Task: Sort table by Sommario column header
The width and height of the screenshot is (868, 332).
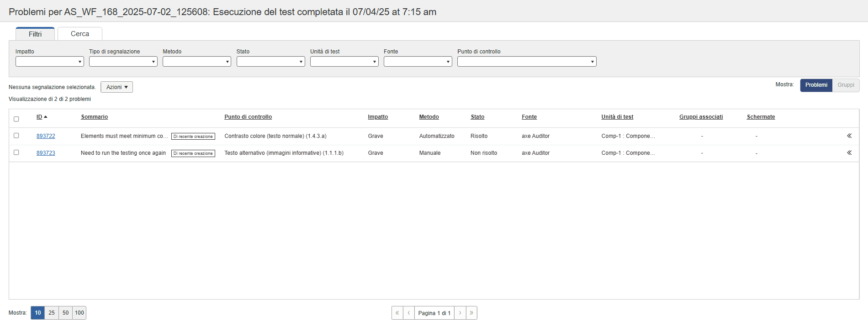Action: pyautogui.click(x=95, y=117)
